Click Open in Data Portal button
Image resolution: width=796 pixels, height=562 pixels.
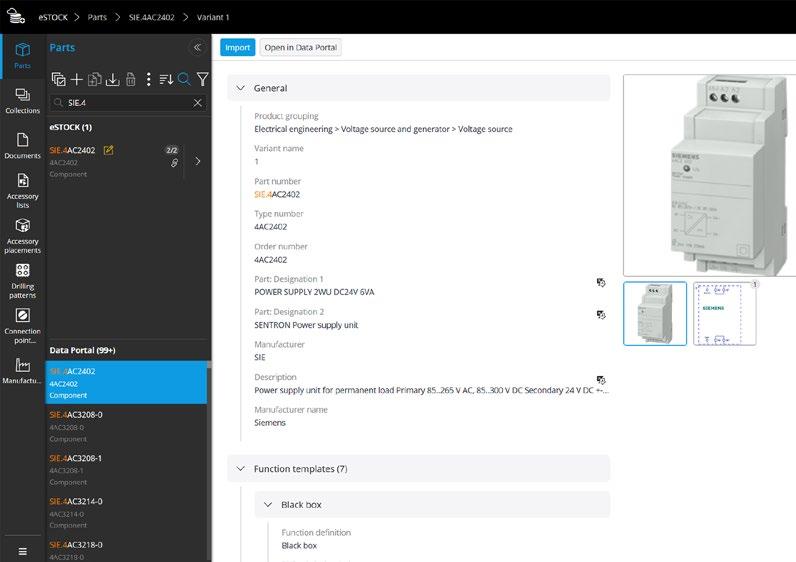[301, 47]
